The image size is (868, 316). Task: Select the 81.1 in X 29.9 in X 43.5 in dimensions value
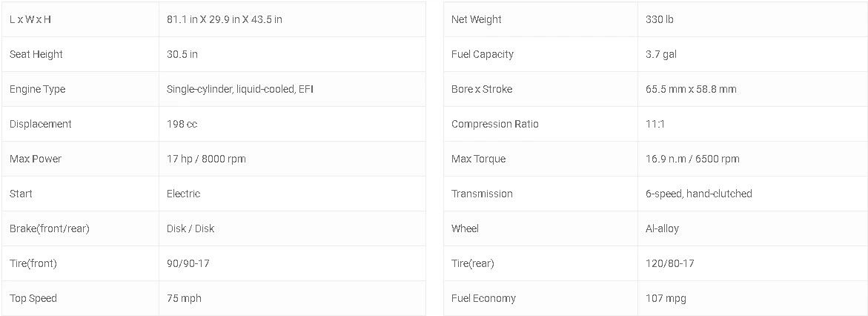coord(225,19)
